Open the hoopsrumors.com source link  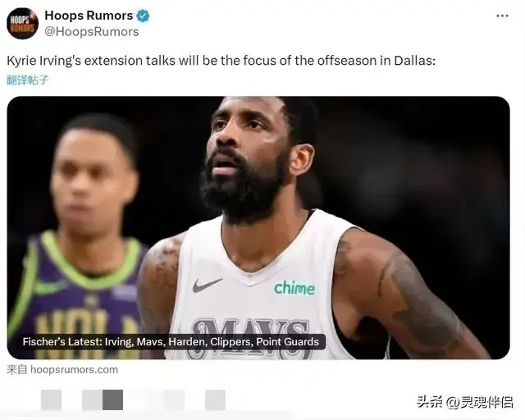pos(62,370)
